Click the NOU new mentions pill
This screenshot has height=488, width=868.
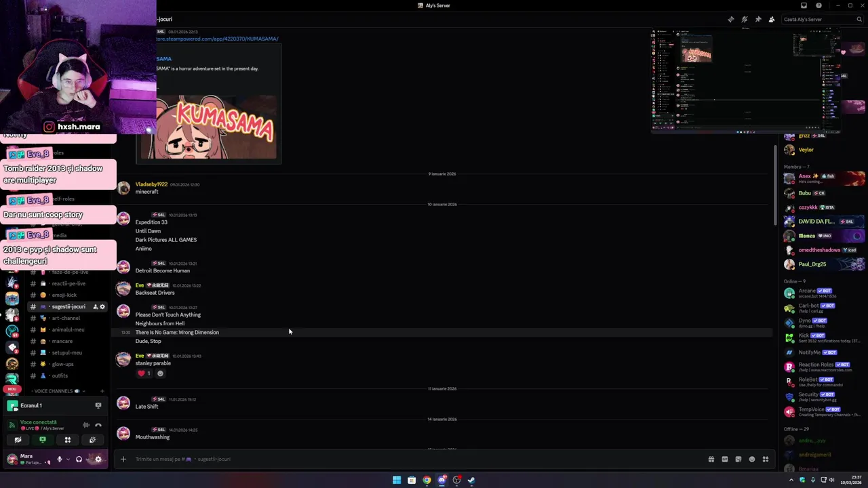[12, 389]
